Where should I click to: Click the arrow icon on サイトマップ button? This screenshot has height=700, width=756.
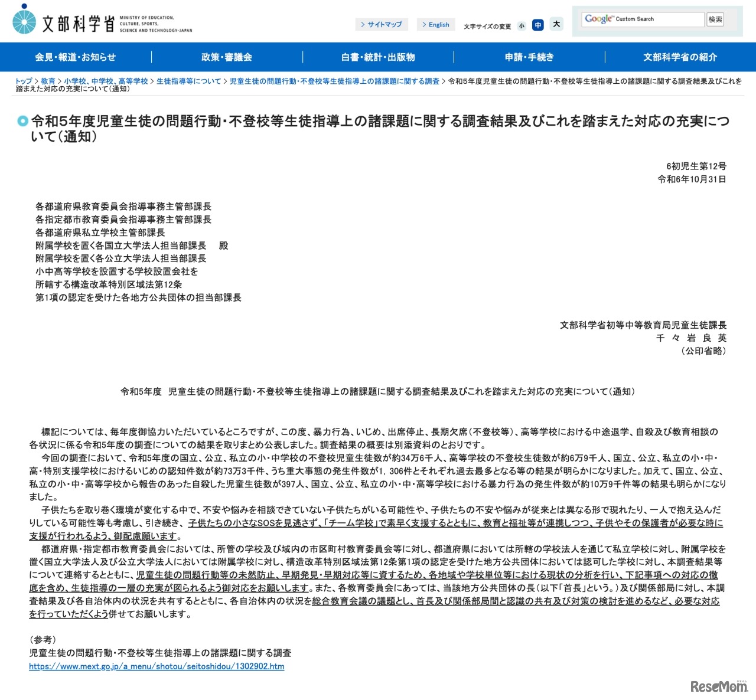click(364, 25)
